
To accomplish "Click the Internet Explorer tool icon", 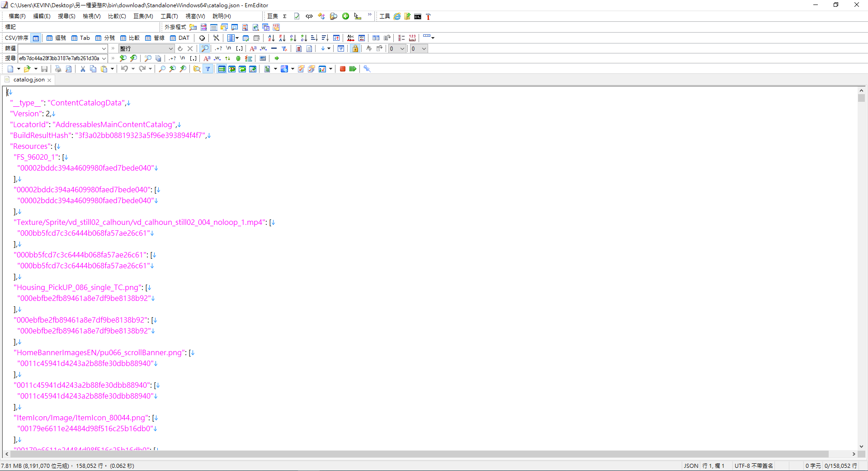I will (397, 16).
